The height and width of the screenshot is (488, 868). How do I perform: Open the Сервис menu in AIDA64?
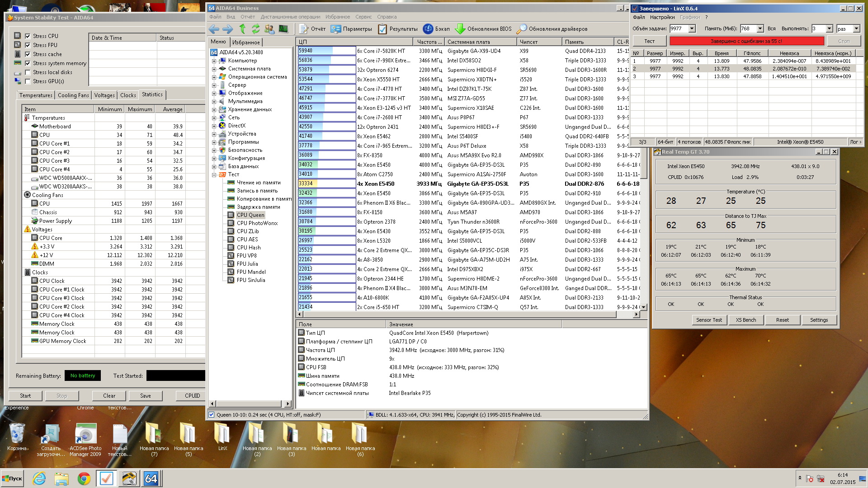click(363, 17)
